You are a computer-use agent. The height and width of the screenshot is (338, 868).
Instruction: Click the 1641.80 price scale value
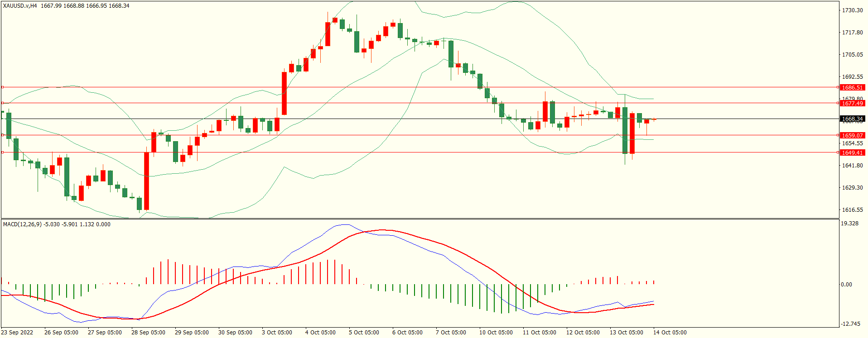click(x=852, y=165)
